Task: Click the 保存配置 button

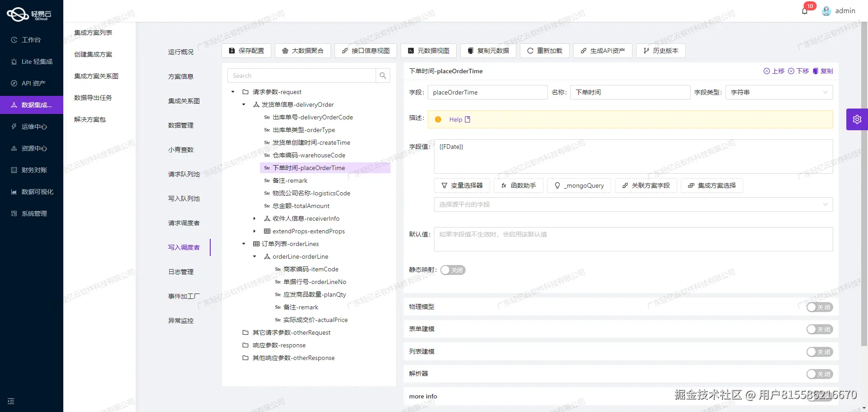Action: point(246,51)
